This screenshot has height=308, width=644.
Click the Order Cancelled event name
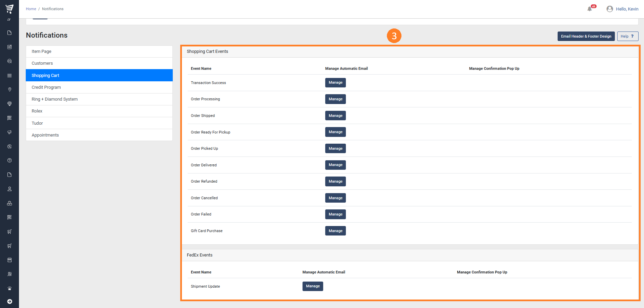[x=204, y=198]
